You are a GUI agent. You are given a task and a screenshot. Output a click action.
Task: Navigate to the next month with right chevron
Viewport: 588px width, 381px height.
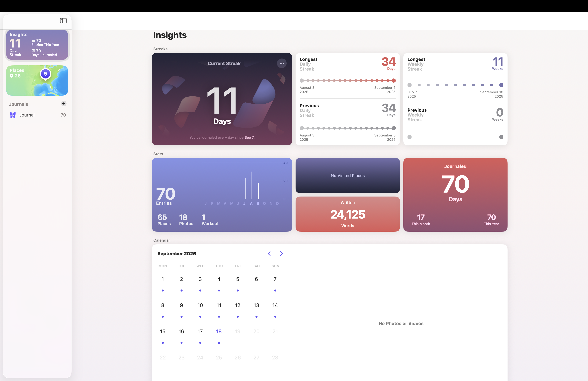[281, 254]
